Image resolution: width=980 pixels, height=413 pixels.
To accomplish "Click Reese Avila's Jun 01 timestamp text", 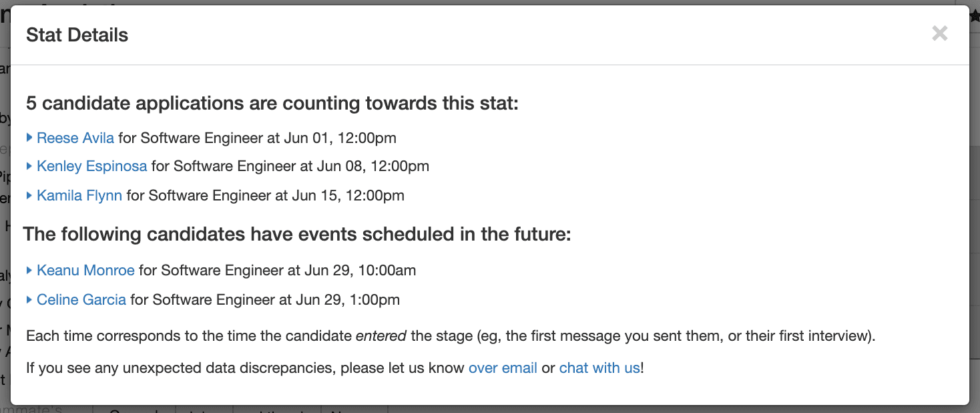I will (340, 138).
